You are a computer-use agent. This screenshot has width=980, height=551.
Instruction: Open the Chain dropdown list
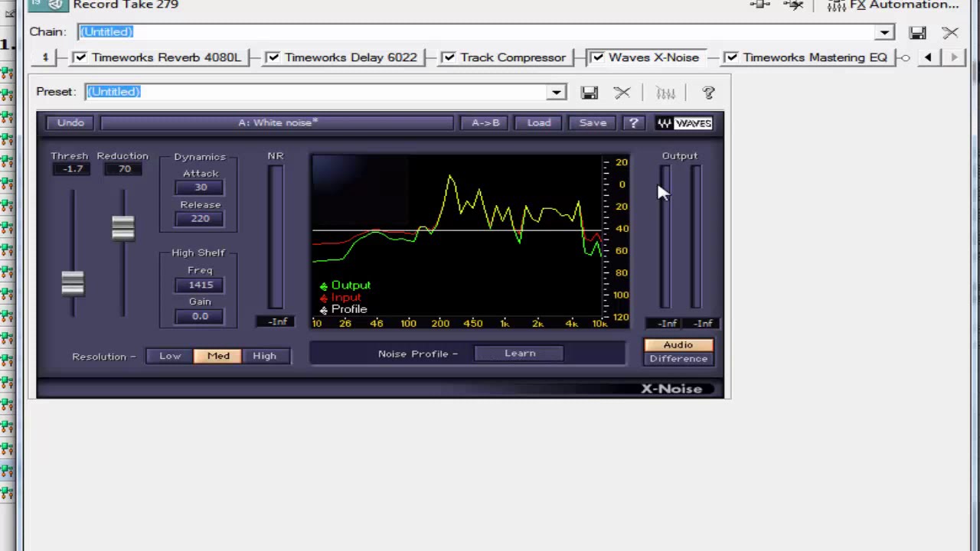[x=884, y=32]
